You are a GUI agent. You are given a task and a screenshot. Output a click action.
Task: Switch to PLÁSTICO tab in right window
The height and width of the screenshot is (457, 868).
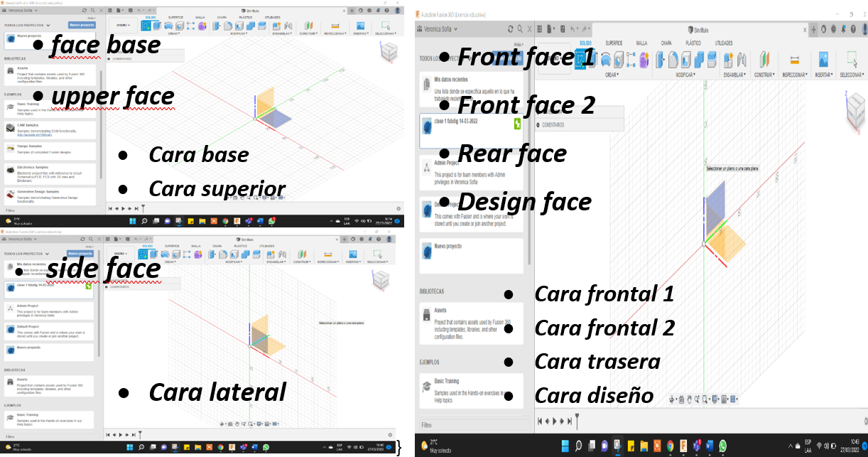[693, 43]
